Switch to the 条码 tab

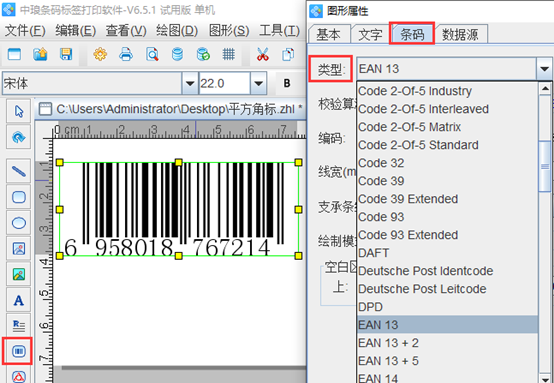click(x=412, y=34)
